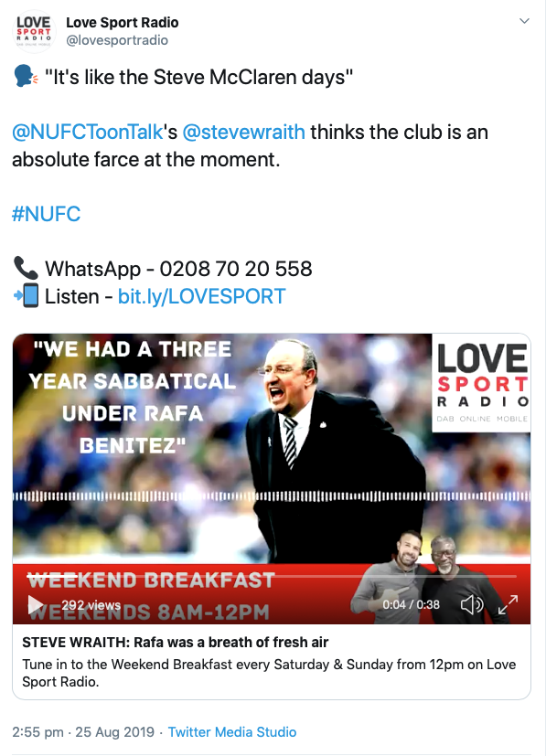
Task: Click the video time display 0:04 / 0:38
Action: pos(411,604)
